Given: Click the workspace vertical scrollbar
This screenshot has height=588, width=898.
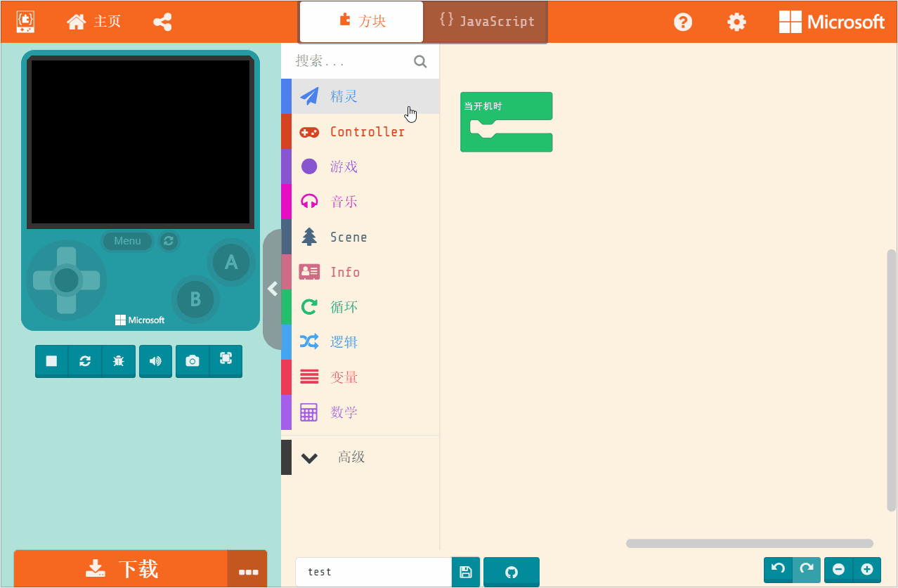Looking at the screenshot, I should point(892,380).
